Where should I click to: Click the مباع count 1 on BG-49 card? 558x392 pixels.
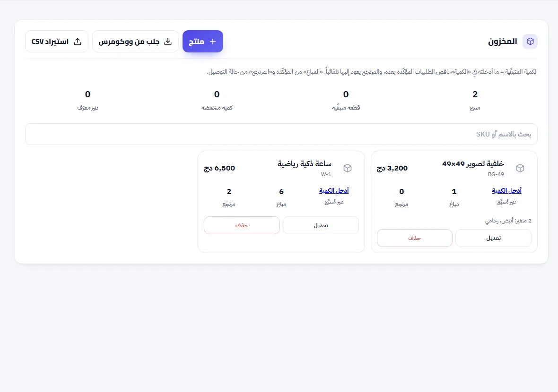click(x=454, y=192)
